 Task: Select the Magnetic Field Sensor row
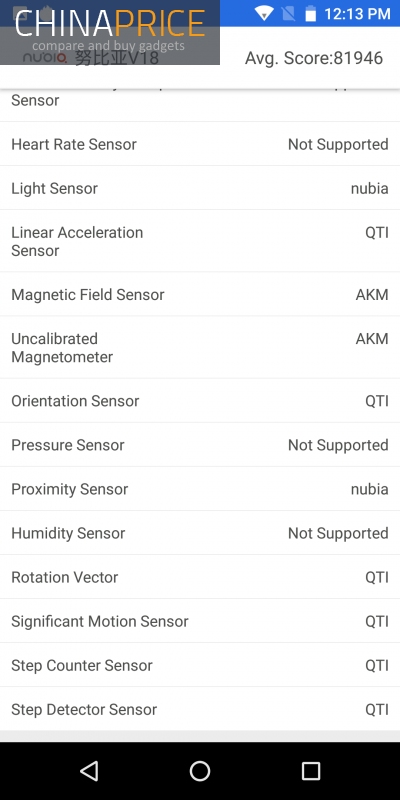pos(200,294)
